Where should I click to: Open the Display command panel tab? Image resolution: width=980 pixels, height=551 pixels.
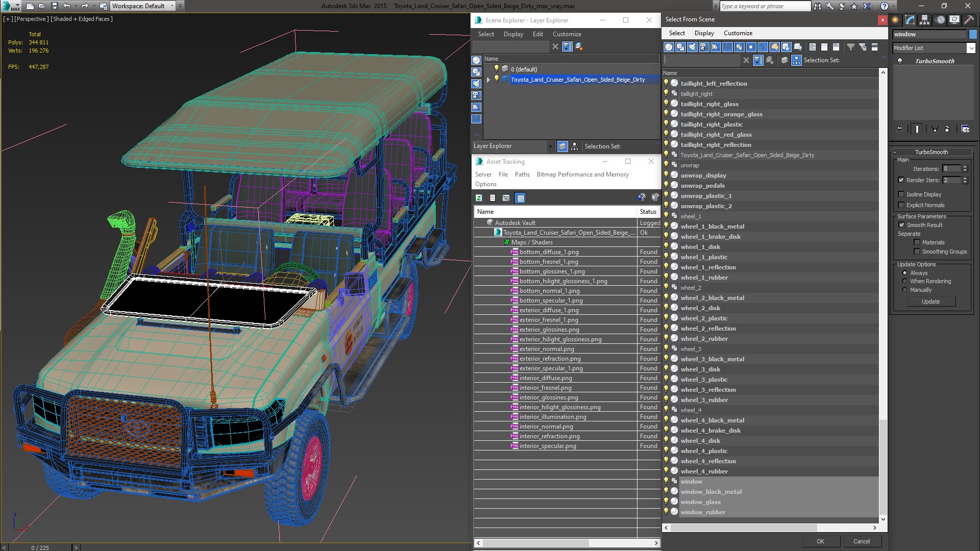(x=954, y=20)
